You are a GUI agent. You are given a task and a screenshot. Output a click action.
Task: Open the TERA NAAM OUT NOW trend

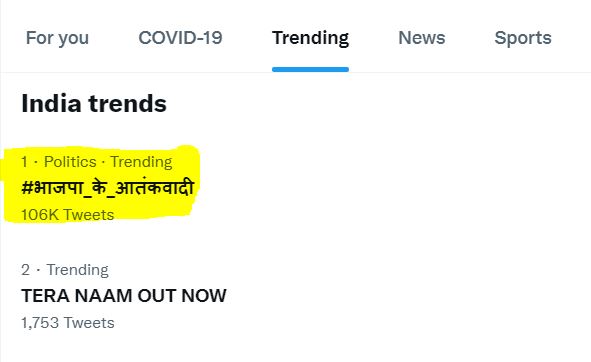click(x=124, y=296)
